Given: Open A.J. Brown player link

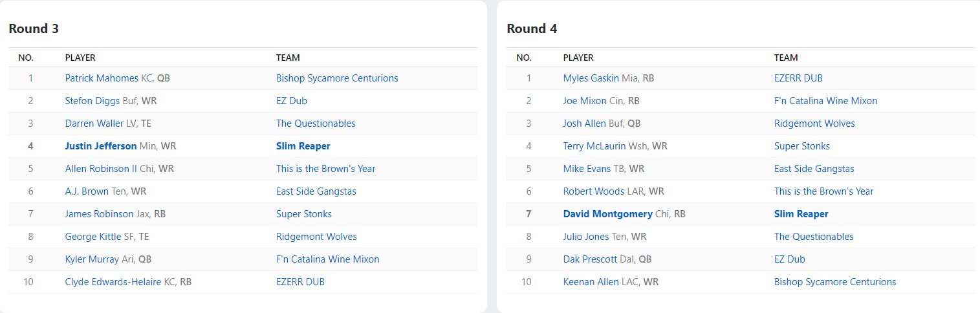Looking at the screenshot, I should pyautogui.click(x=87, y=191).
